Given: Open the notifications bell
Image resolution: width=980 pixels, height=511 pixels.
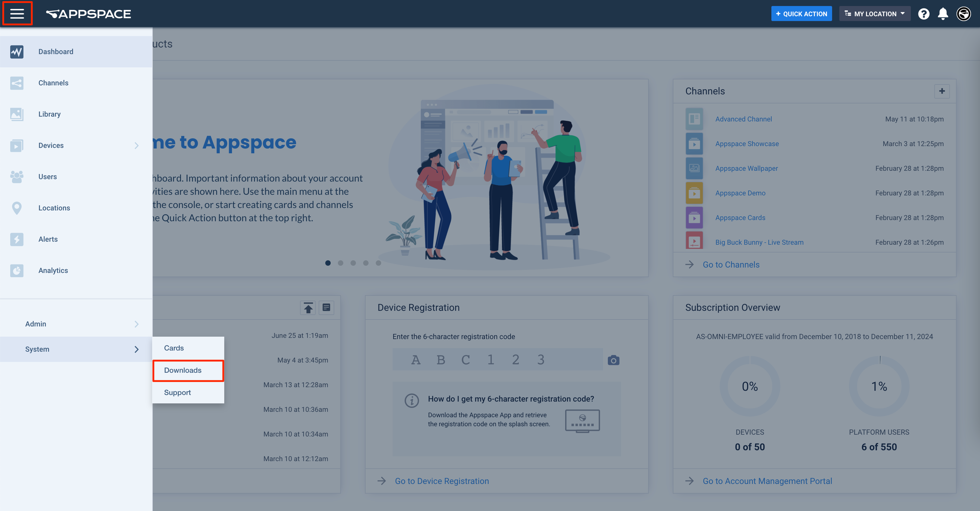Looking at the screenshot, I should point(943,14).
